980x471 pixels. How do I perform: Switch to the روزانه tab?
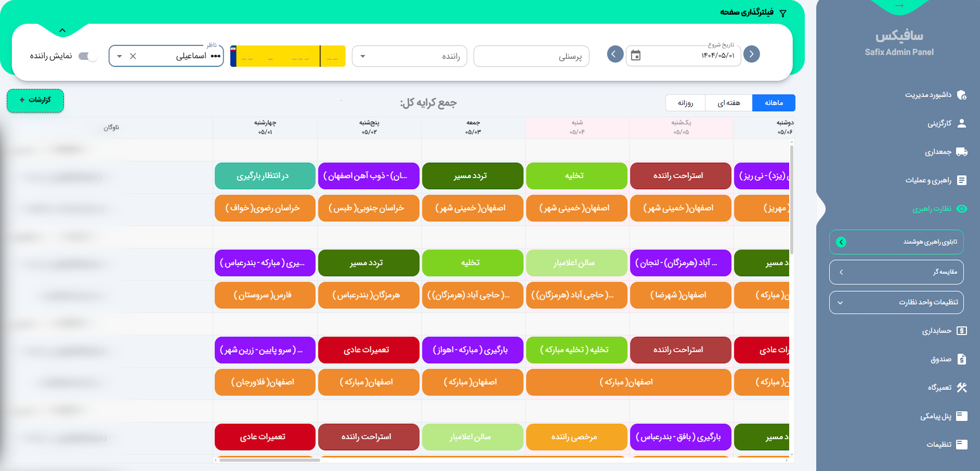click(x=685, y=102)
